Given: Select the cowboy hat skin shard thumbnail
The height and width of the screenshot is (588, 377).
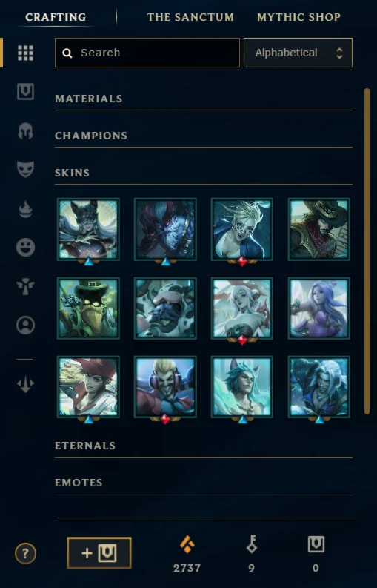Looking at the screenshot, I should (x=319, y=229).
